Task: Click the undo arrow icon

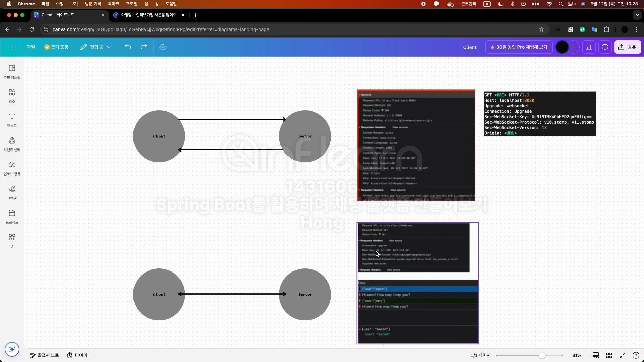Action: [128, 47]
